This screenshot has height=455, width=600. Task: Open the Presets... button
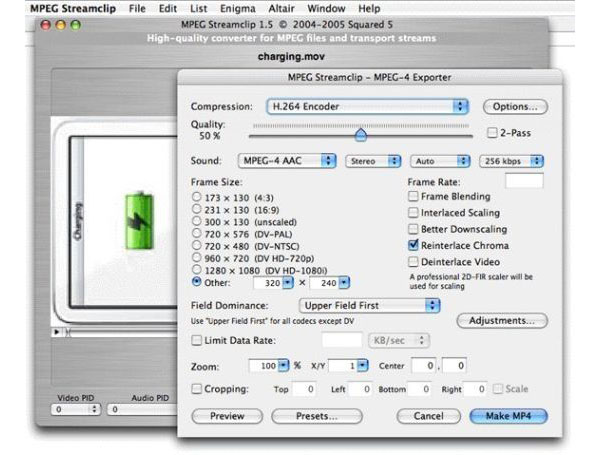316,415
